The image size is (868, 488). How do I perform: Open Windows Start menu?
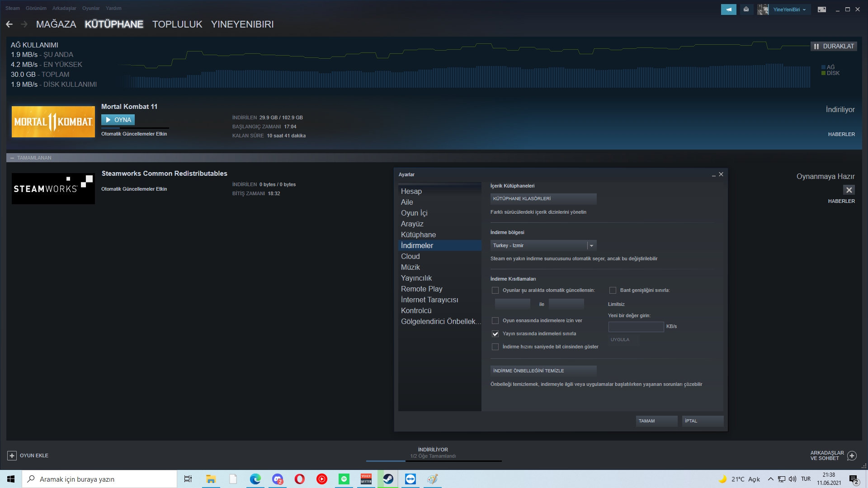11,479
